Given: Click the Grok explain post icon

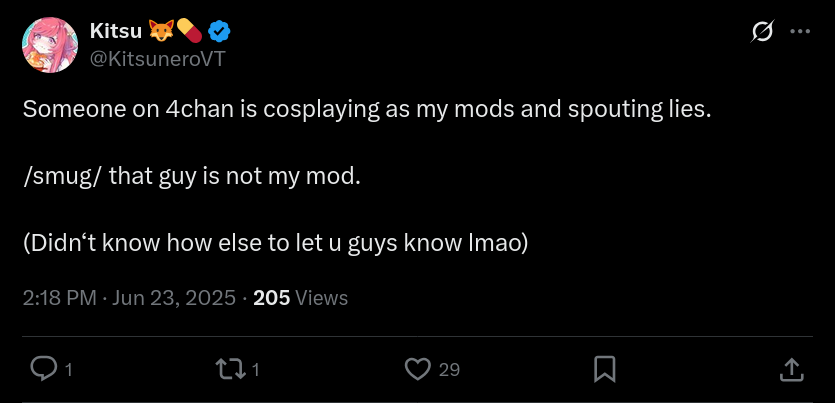Looking at the screenshot, I should (762, 33).
